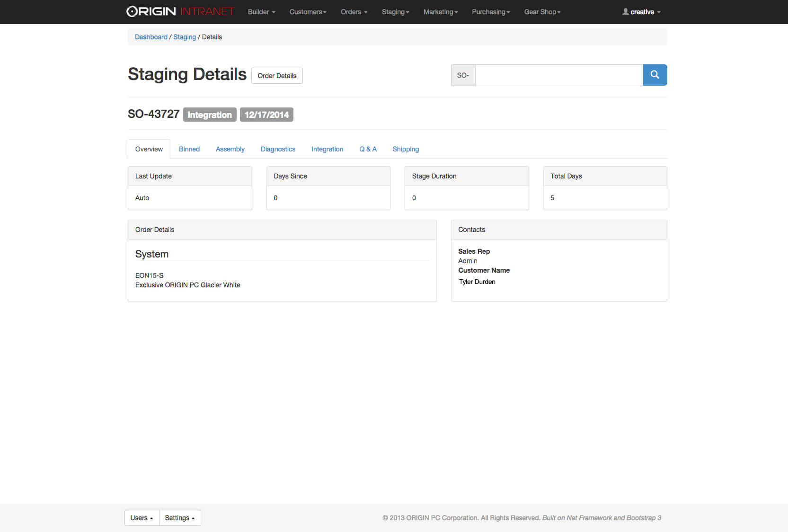Open the Purchasing dropdown menu
Image resolution: width=788 pixels, height=532 pixels.
point(490,12)
